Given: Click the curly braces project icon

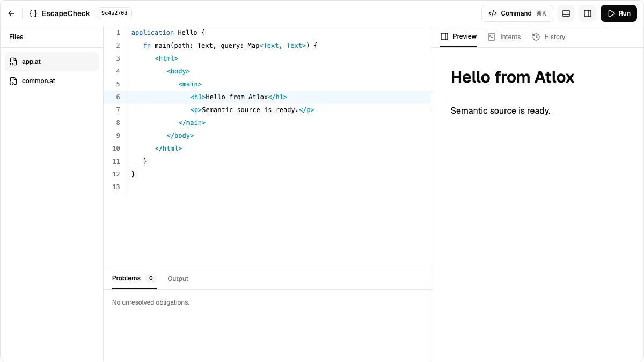Looking at the screenshot, I should pos(33,13).
